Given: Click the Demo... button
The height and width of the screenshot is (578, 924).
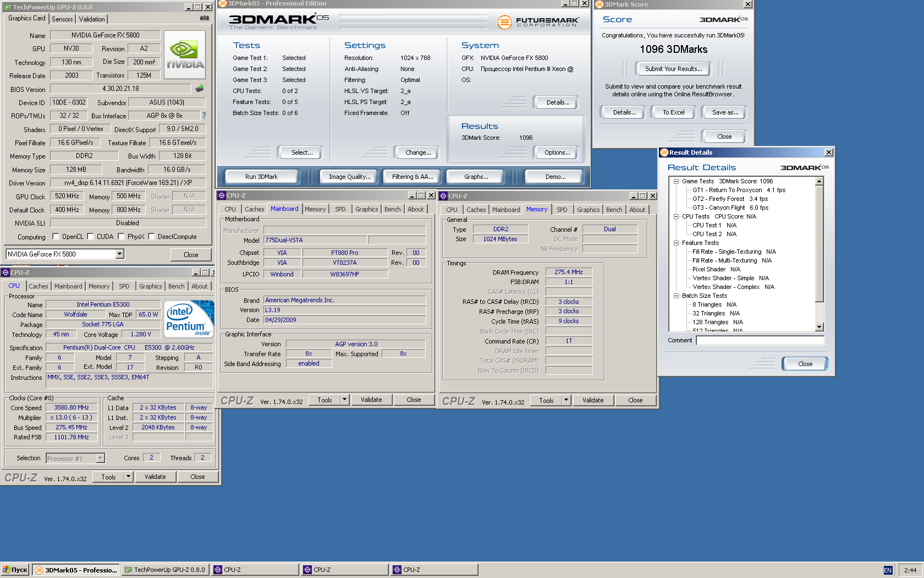Looking at the screenshot, I should tap(555, 177).
